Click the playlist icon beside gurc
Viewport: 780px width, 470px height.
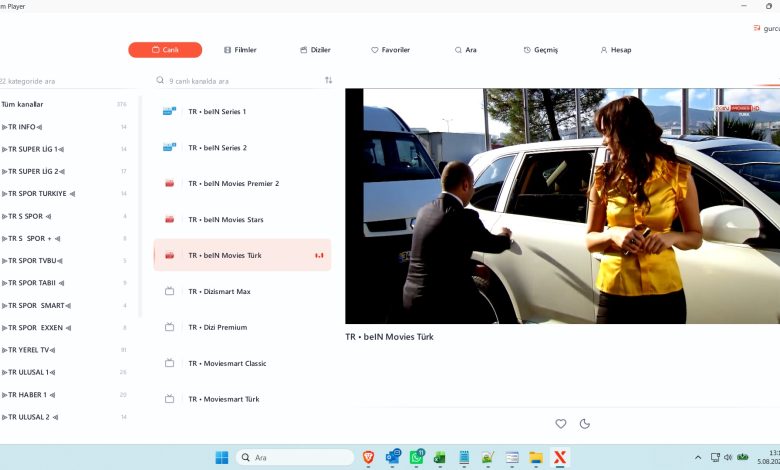(757, 28)
